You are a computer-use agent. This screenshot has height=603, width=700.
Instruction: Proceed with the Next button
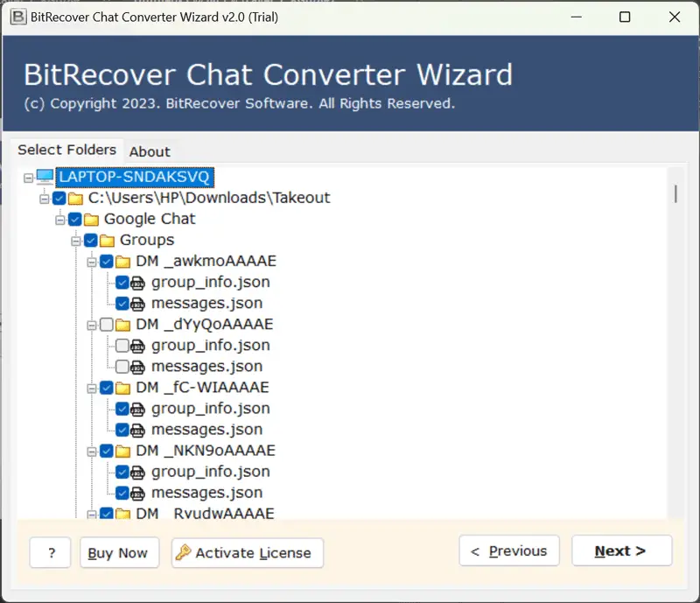[x=621, y=550]
